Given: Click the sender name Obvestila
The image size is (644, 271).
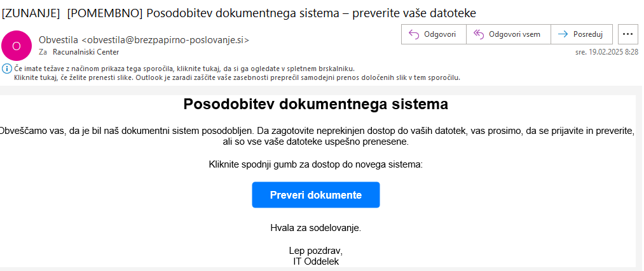Looking at the screenshot, I should 58,40.
